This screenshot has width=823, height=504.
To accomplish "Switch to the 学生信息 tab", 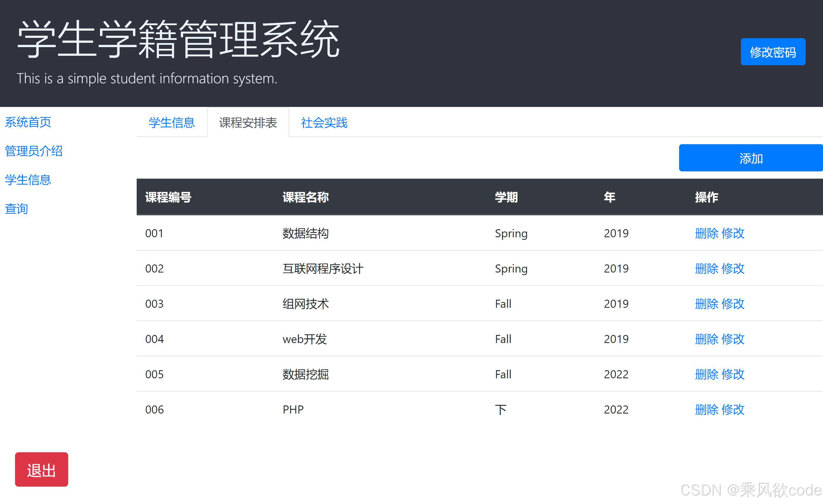I will tap(172, 123).
